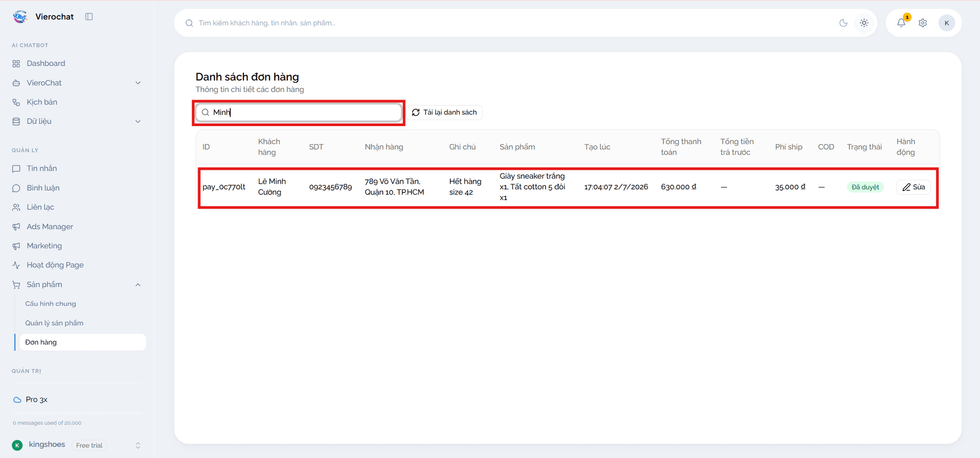Click the Dashboard grid icon

click(x=16, y=64)
